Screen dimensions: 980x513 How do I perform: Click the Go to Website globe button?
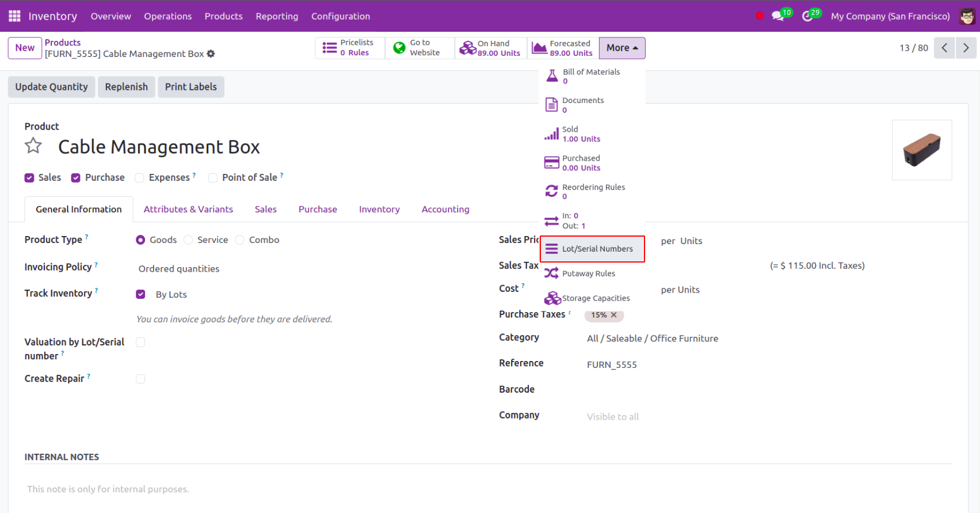420,48
